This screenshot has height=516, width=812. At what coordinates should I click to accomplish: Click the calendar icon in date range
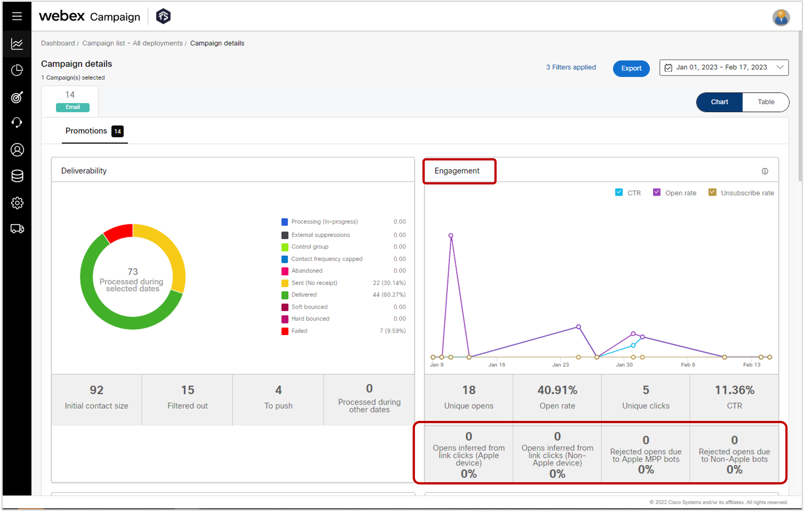tap(668, 68)
